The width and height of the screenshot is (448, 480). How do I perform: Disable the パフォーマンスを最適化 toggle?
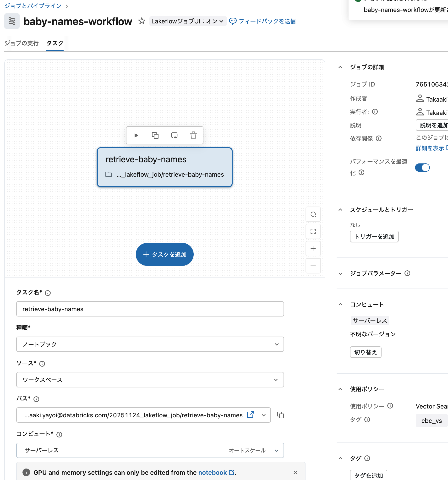pyautogui.click(x=422, y=168)
